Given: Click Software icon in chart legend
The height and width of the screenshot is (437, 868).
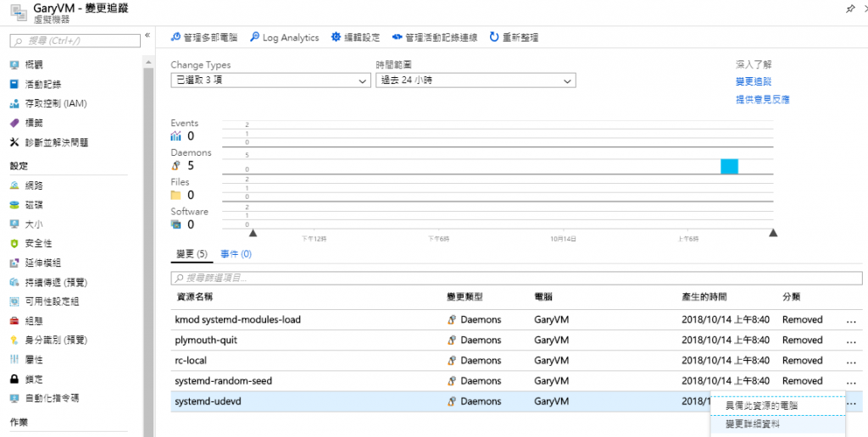Looking at the screenshot, I should [176, 224].
